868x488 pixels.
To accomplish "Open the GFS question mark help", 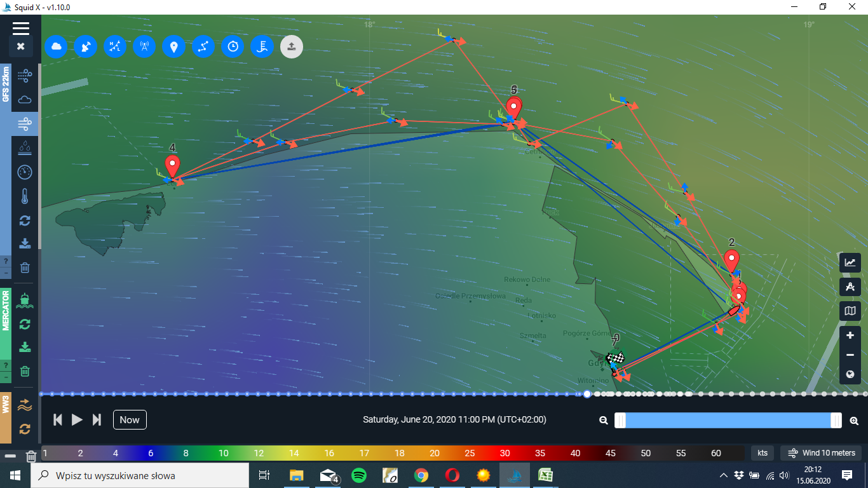I will pyautogui.click(x=6, y=261).
